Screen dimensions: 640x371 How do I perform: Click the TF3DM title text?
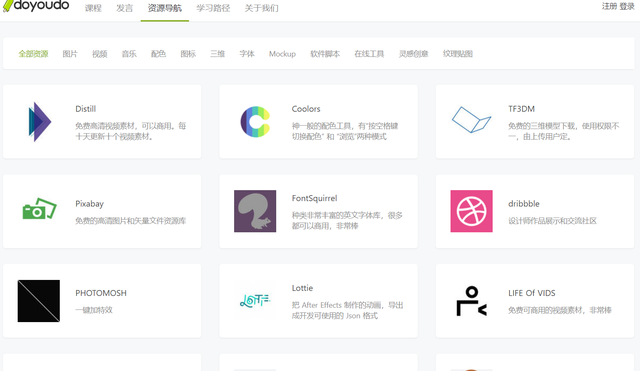pos(522,109)
